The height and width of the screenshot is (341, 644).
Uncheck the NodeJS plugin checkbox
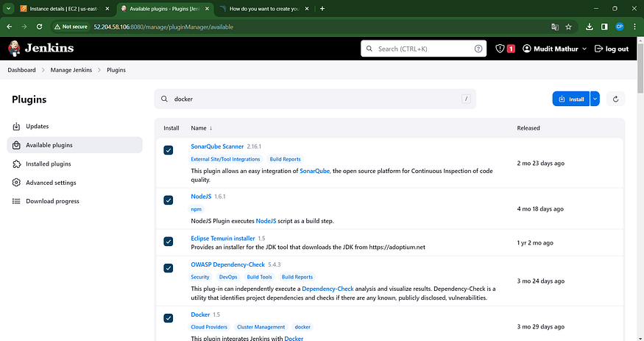click(x=169, y=200)
